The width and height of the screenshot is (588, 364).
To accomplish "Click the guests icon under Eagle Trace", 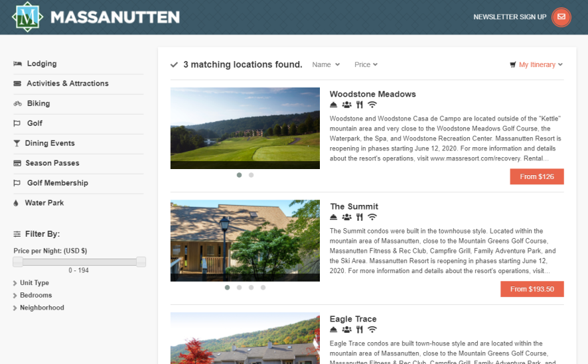I will [x=347, y=330].
